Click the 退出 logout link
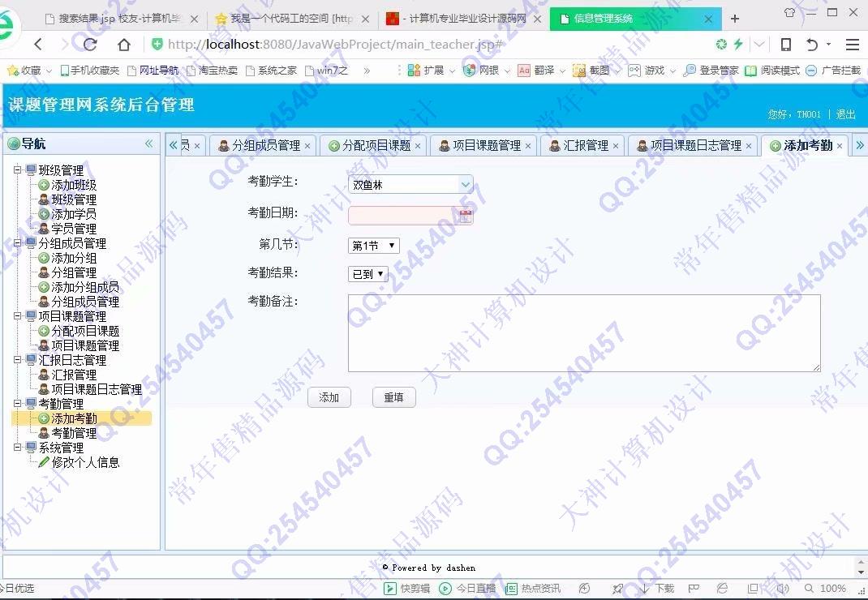This screenshot has height=600, width=868. click(x=845, y=114)
